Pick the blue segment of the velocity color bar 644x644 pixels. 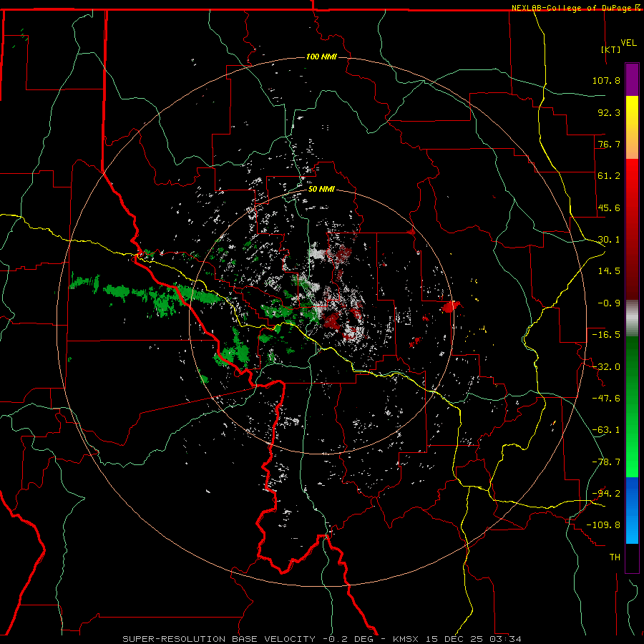click(632, 510)
